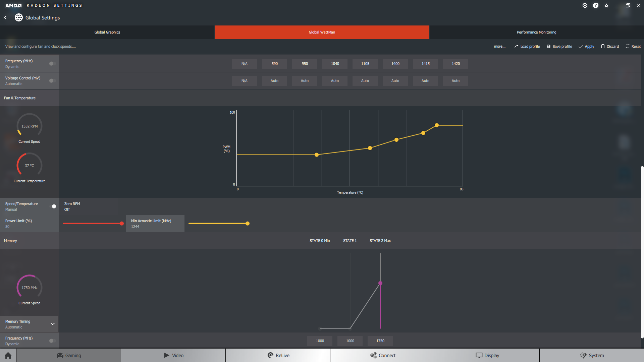Select the top-right fan curve point
The width and height of the screenshot is (644, 362).
pos(437,125)
